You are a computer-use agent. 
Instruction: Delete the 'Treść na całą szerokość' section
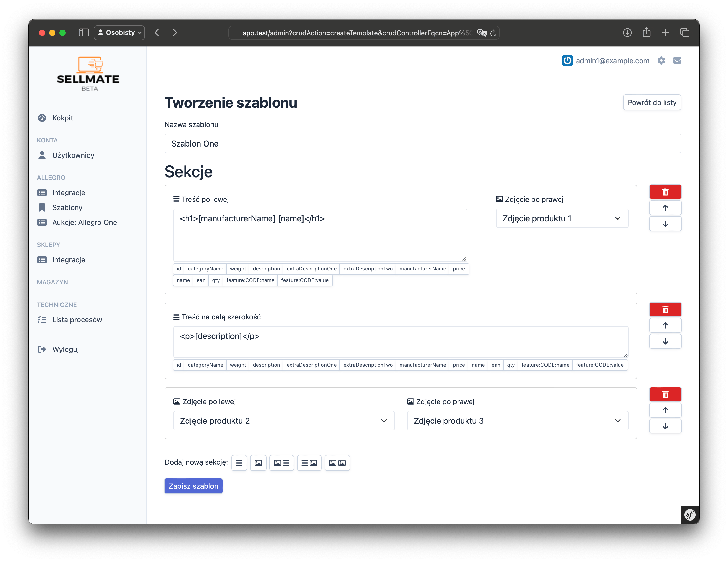click(665, 309)
